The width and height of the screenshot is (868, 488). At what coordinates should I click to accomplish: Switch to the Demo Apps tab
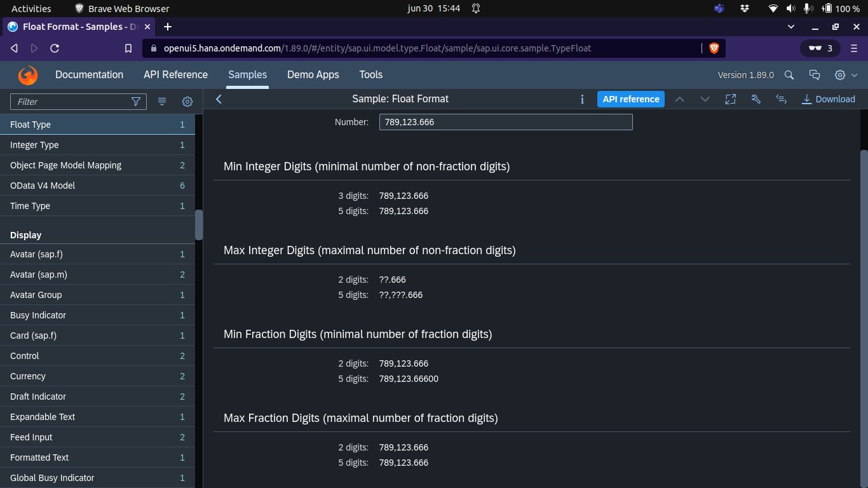[313, 74]
